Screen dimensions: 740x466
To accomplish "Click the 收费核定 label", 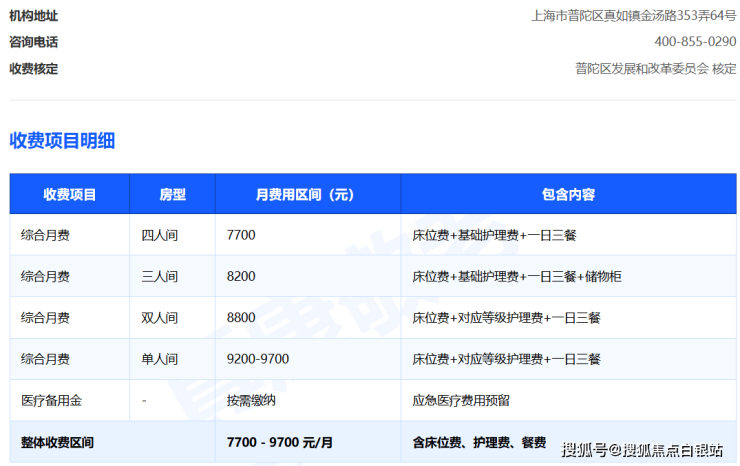I will pyautogui.click(x=34, y=69).
